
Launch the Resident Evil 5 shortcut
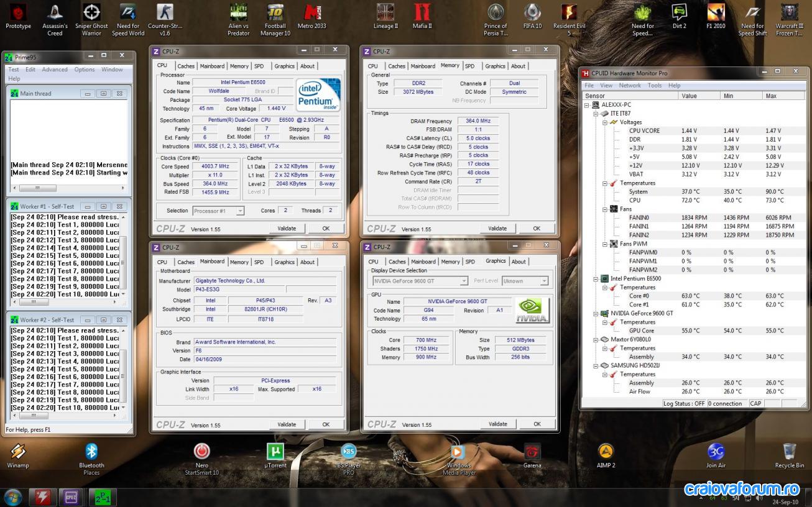(x=569, y=19)
